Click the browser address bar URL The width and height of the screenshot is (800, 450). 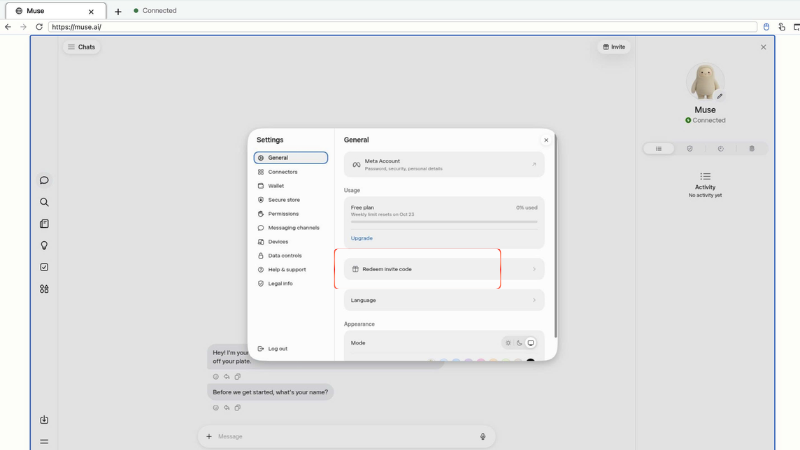click(x=402, y=27)
